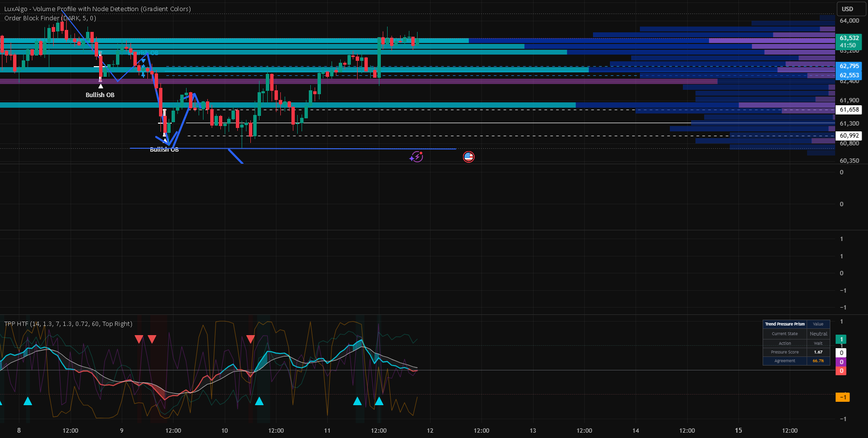This screenshot has height=438, width=868.
Task: Open the USD currency selector
Action: point(851,9)
